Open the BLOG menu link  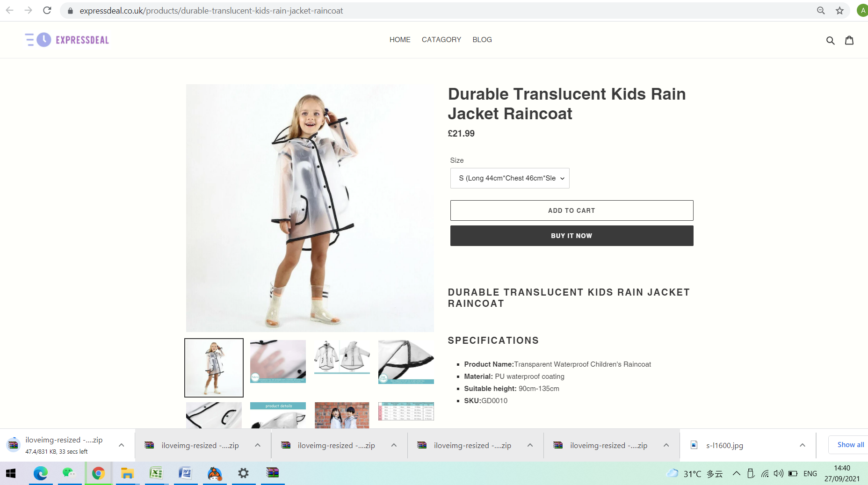[482, 40]
